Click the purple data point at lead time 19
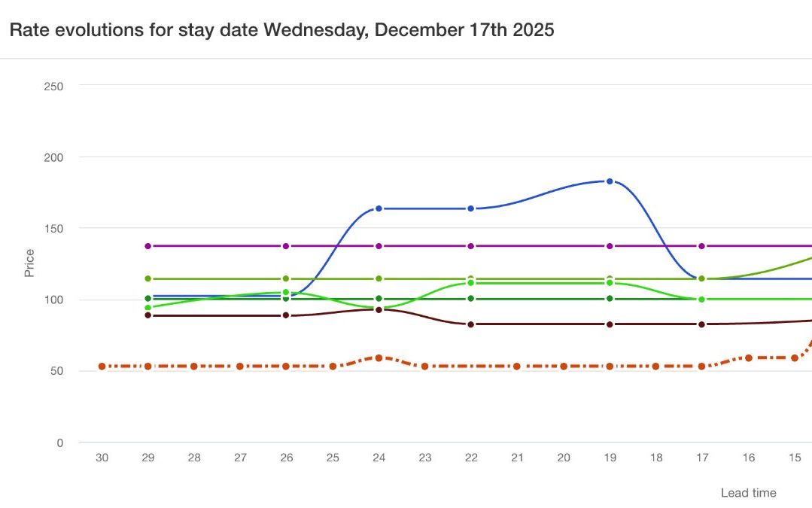Viewport: 812px width, 508px height. pyautogui.click(x=610, y=246)
